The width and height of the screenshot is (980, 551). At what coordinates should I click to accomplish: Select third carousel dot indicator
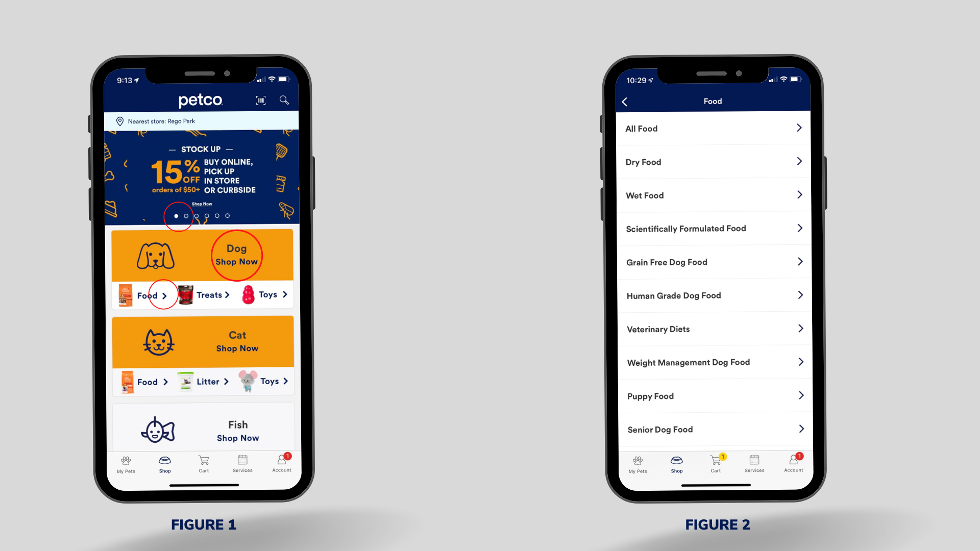(x=197, y=216)
